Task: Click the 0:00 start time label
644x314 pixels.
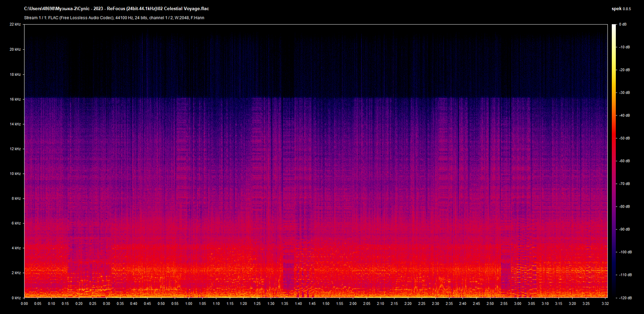Action: 24,304
